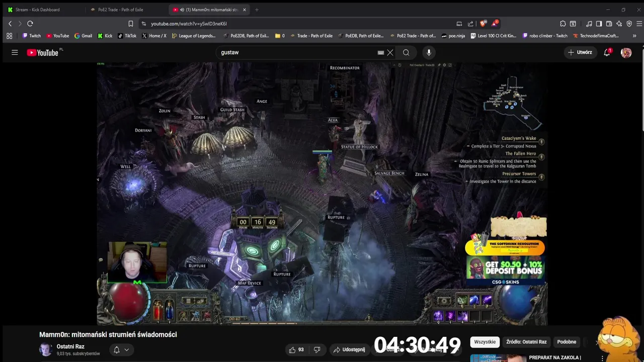
Task: Select the Źródło: Ostatni Raz chip
Action: coord(526,342)
